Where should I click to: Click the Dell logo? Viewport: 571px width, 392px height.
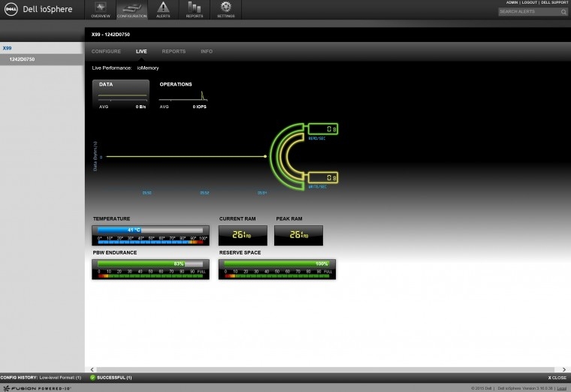pos(11,10)
